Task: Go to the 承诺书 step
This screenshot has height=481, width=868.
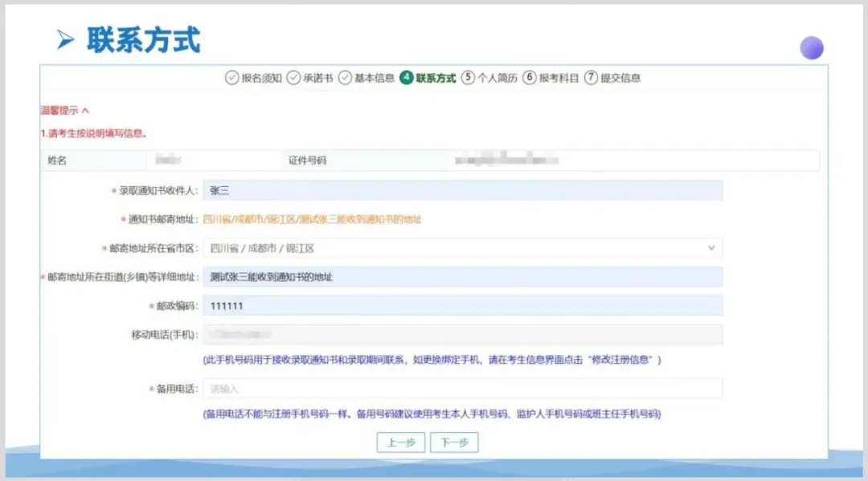Action: pos(317,78)
